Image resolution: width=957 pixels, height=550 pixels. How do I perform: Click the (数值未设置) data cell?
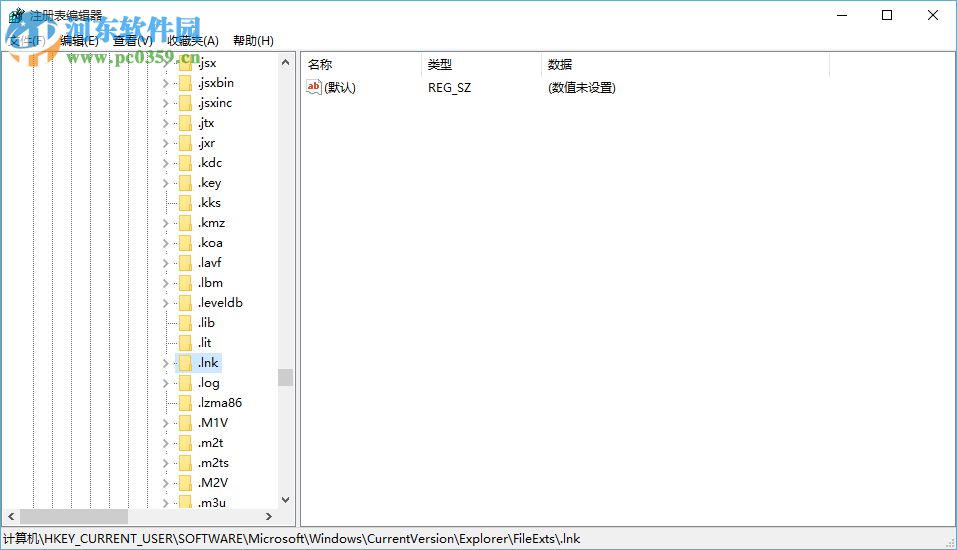[x=582, y=88]
